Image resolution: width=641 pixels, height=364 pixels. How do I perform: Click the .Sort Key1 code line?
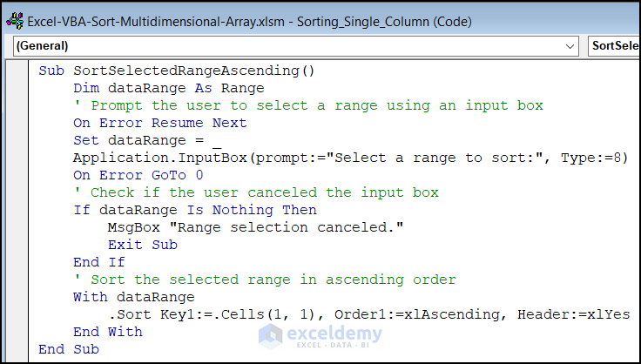pos(368,314)
